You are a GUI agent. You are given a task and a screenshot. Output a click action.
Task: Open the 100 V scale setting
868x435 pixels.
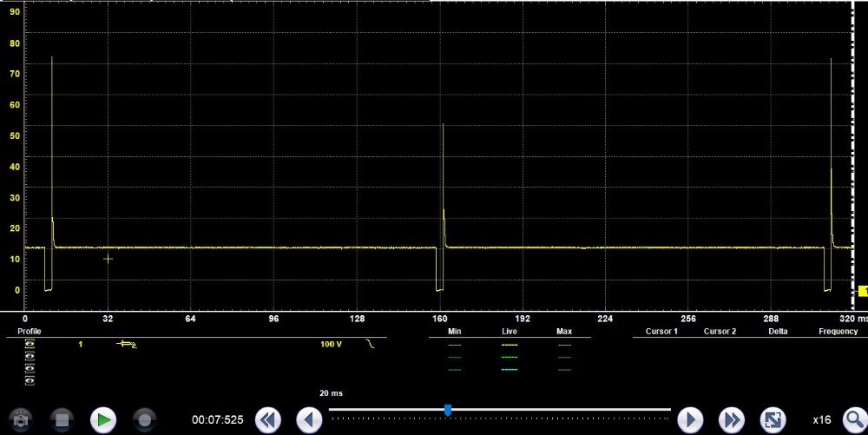(332, 345)
